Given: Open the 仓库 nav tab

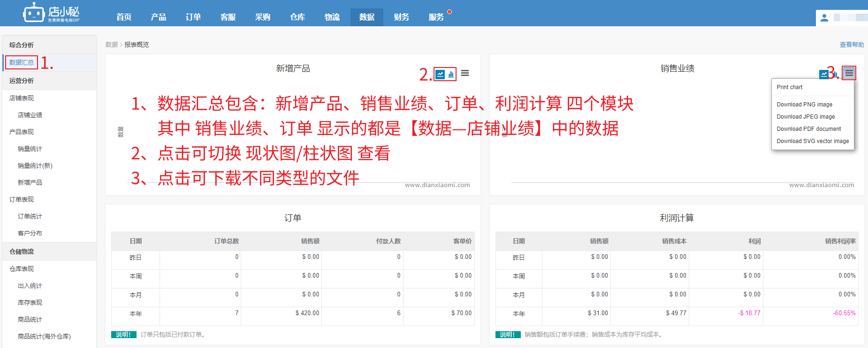Looking at the screenshot, I should (297, 17).
